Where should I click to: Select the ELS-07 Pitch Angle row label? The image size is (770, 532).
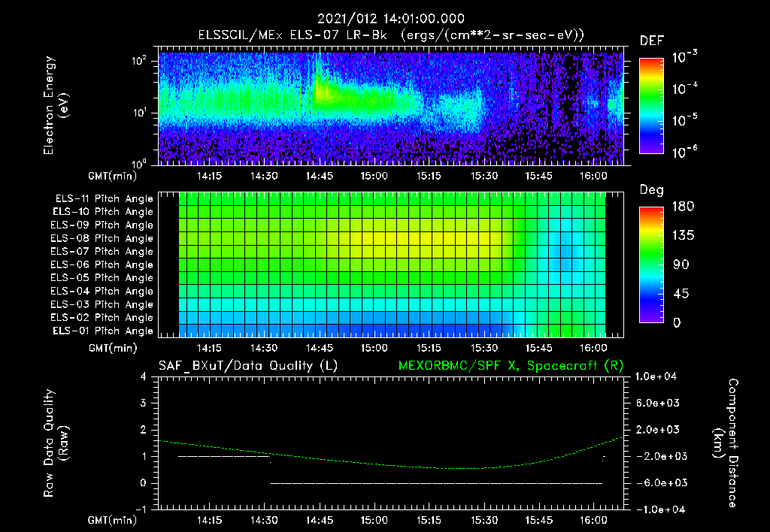(x=102, y=252)
